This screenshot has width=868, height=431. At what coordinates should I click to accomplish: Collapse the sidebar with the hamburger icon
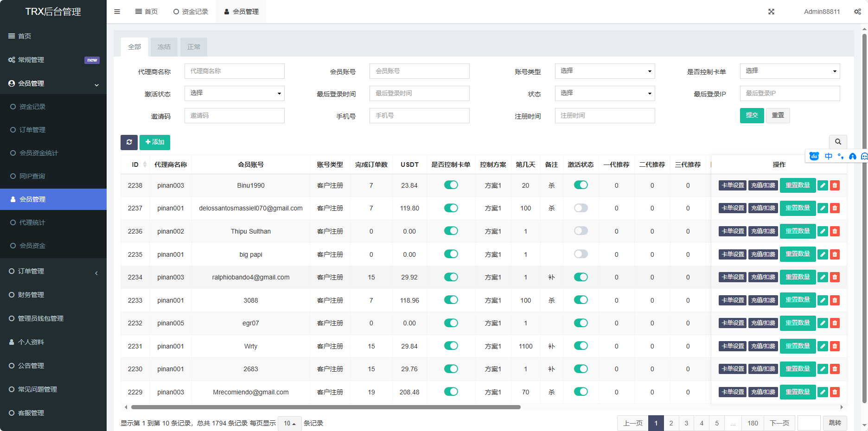(x=117, y=12)
